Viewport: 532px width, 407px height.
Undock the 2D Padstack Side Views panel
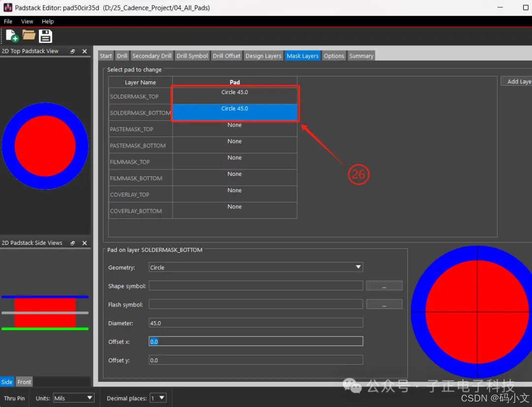click(72, 243)
